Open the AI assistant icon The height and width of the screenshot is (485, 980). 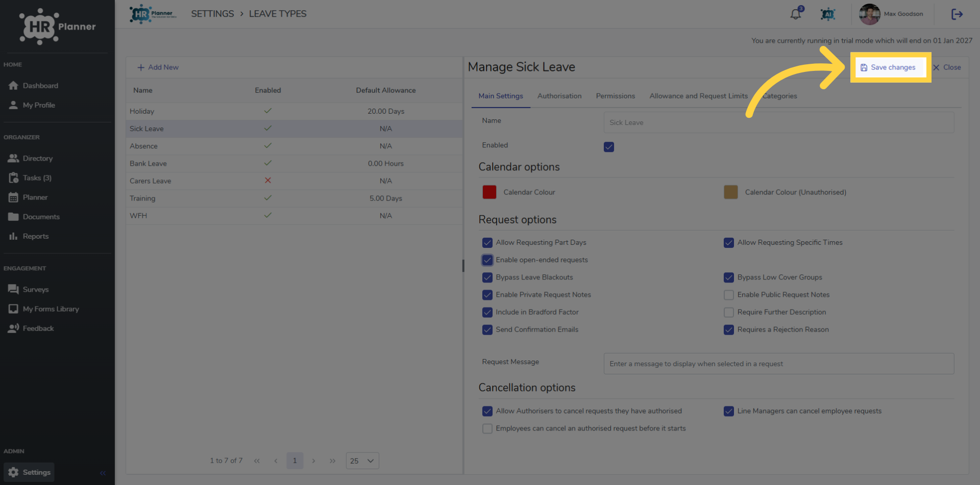[827, 14]
